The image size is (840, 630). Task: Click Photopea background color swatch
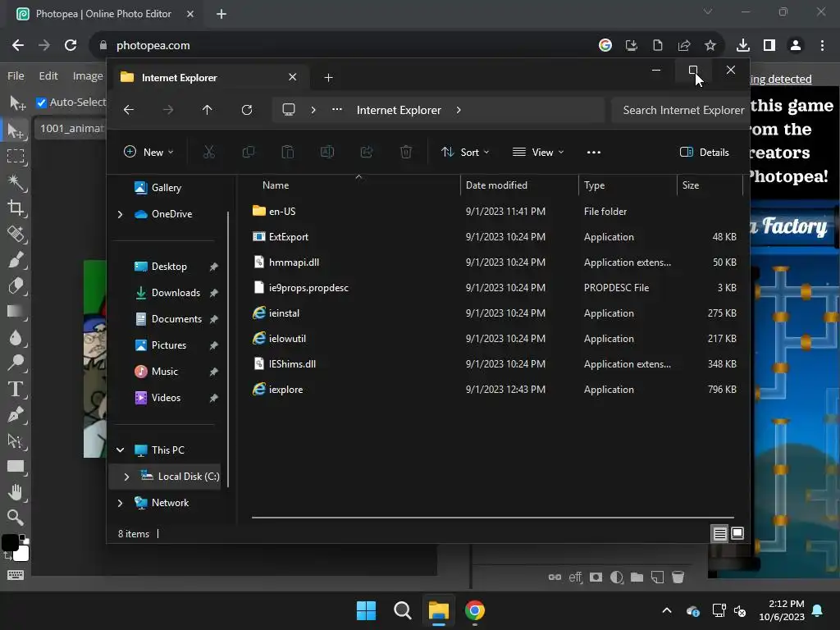21,554
